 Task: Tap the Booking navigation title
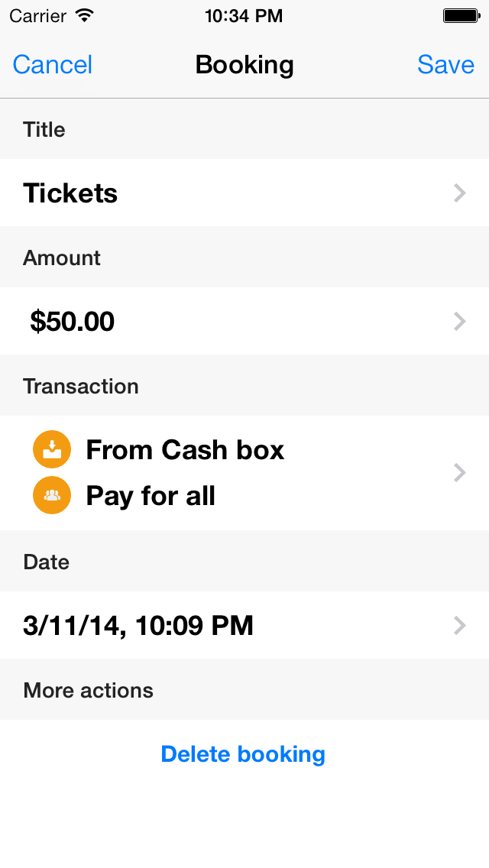[x=244, y=65]
